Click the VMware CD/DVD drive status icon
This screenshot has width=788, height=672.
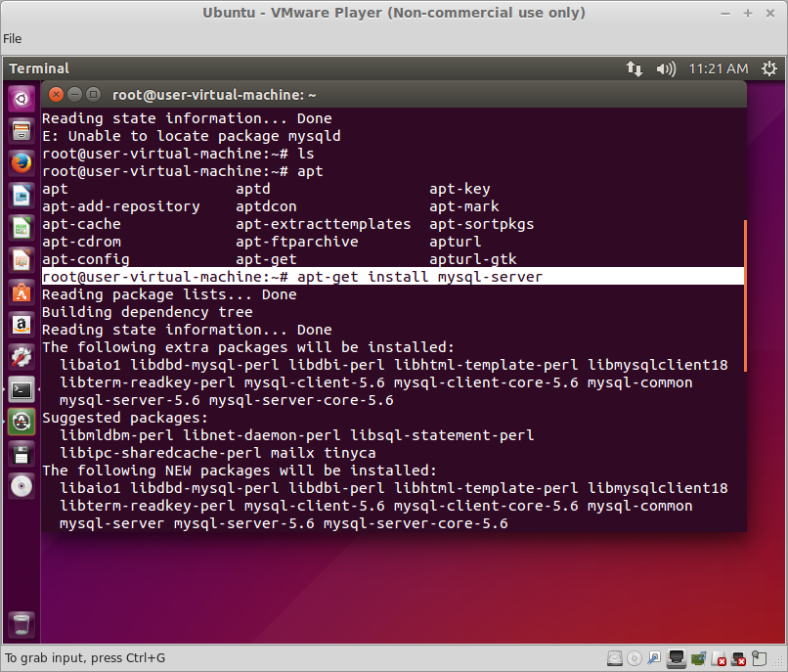(x=635, y=658)
